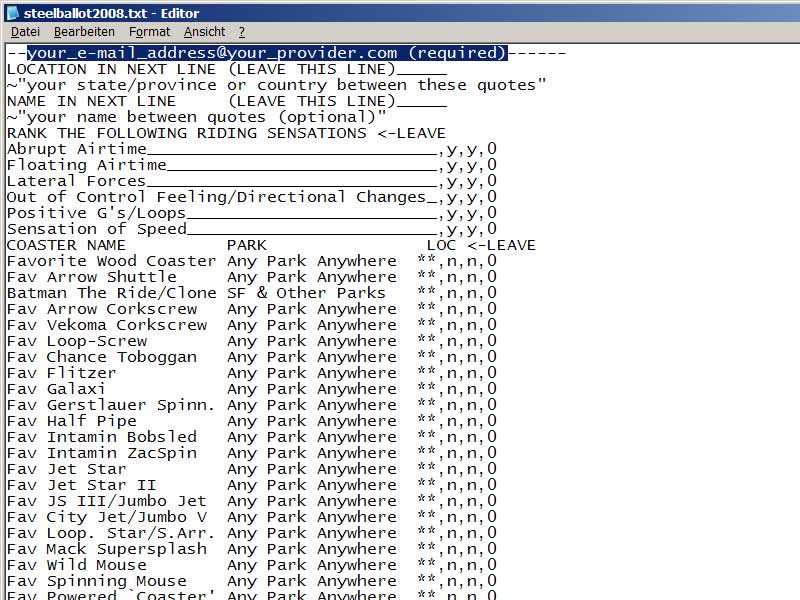Click the Fav Intamin ZacSpin entry
The height and width of the screenshot is (600, 800).
pyautogui.click(x=102, y=453)
